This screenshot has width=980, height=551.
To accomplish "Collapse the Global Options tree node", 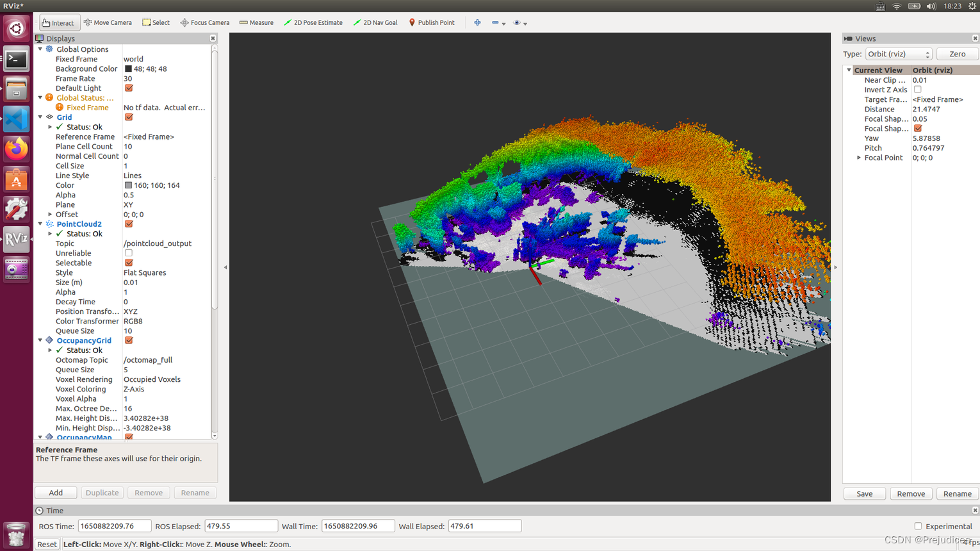I will click(40, 49).
